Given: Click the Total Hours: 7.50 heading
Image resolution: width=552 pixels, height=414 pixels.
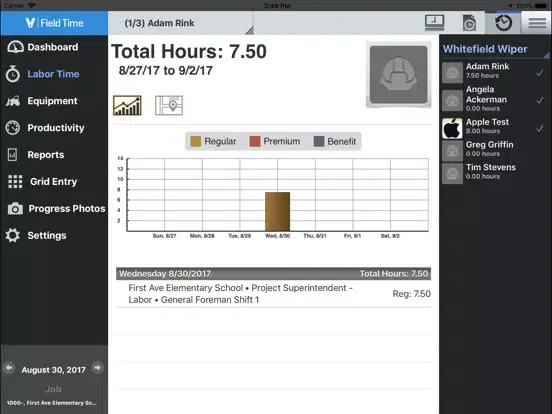Looking at the screenshot, I should pos(189,52).
